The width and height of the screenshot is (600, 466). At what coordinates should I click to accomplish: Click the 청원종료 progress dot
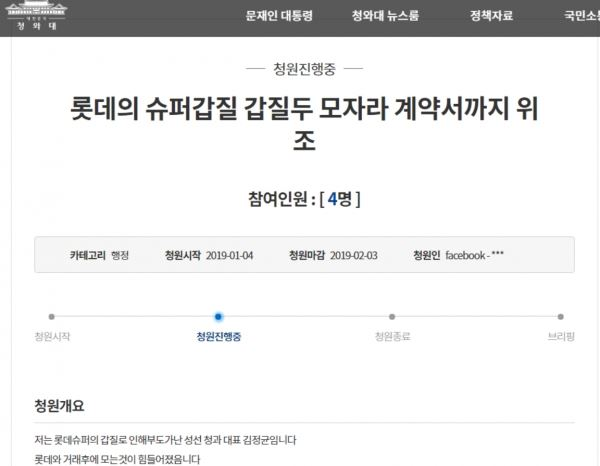coord(392,316)
